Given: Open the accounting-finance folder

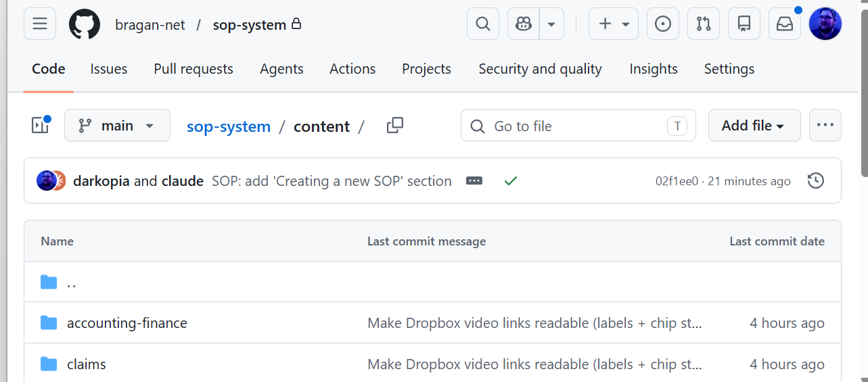Looking at the screenshot, I should pos(127,323).
